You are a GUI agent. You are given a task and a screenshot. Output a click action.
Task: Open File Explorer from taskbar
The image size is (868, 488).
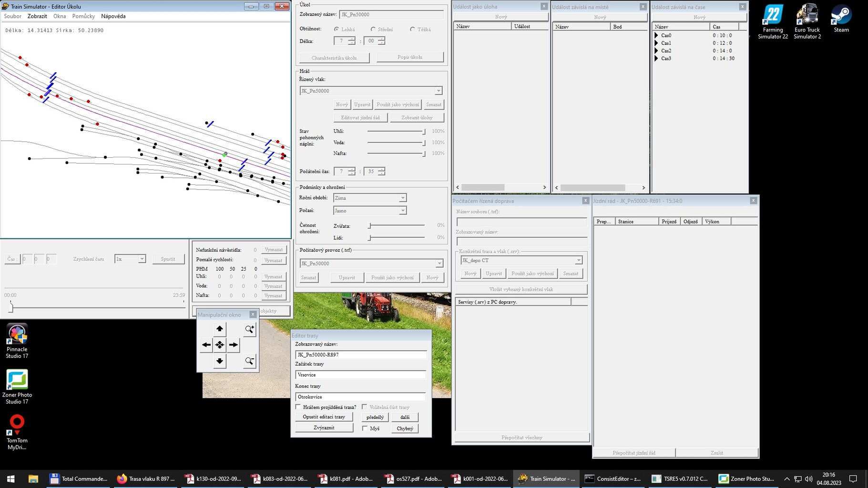point(33,478)
